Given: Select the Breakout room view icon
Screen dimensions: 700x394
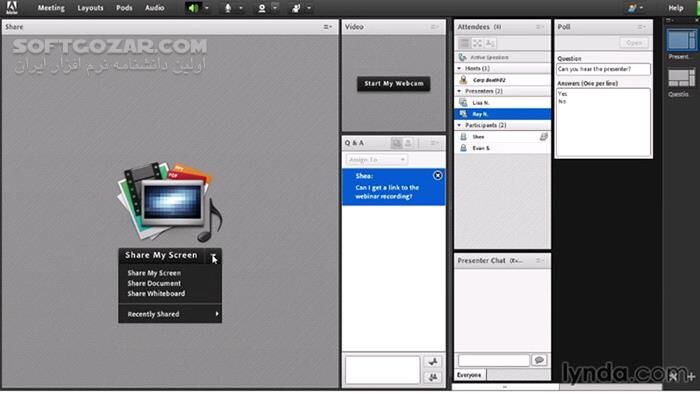Looking at the screenshot, I should [x=477, y=43].
